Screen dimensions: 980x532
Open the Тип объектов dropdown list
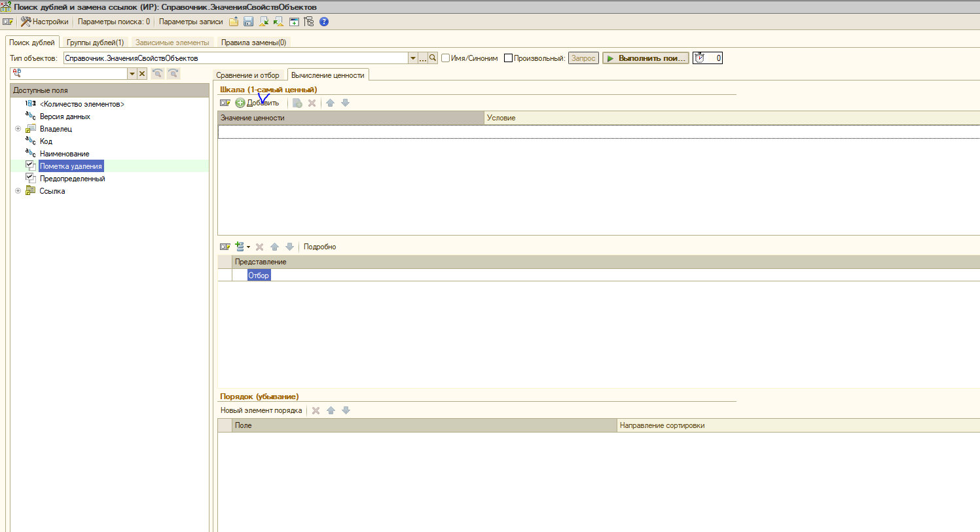tap(412, 58)
